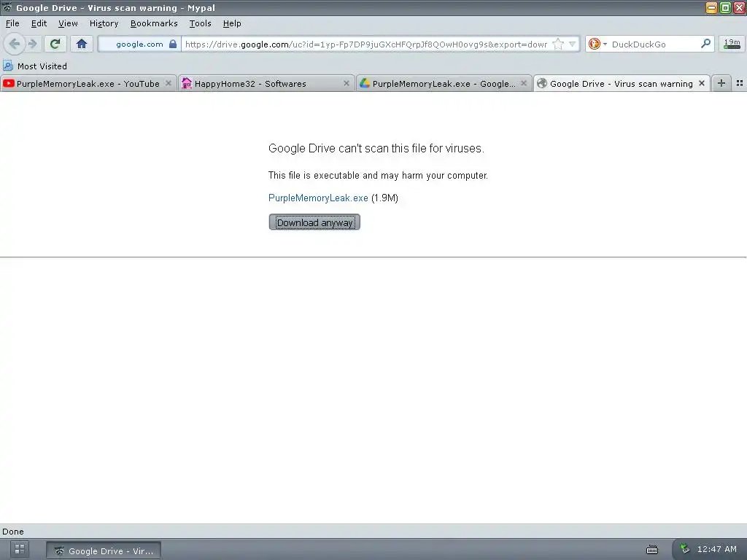Select the Virus scan warning tab
Viewport: 747px width, 560px height.
click(622, 83)
